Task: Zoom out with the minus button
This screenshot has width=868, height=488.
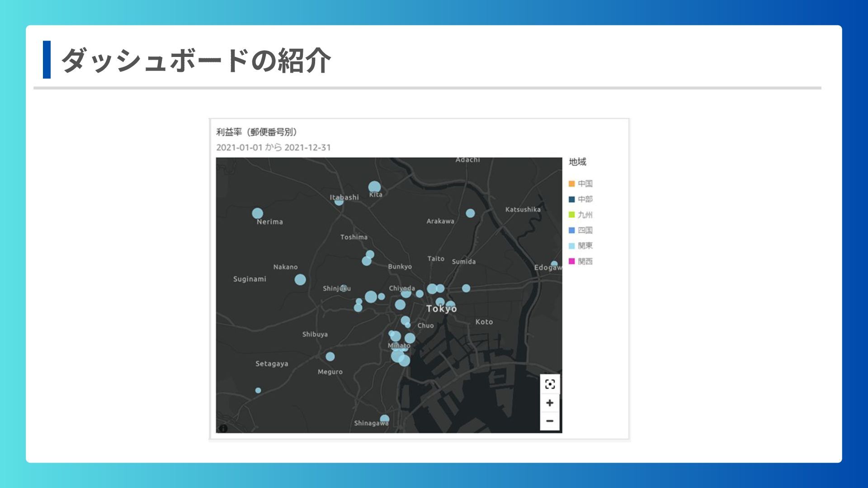Action: [x=550, y=421]
